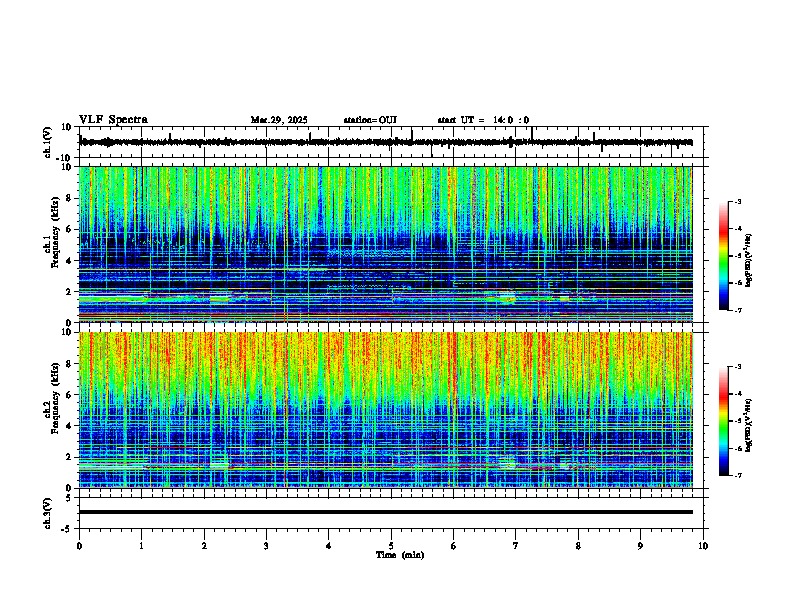792x612 pixels.
Task: Select the ch.2 "Frequency (kHz)" axis label
Action: coord(55,398)
